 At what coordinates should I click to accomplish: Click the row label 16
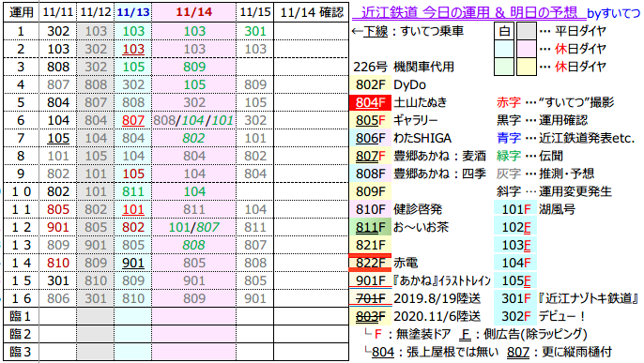[x=22, y=298]
